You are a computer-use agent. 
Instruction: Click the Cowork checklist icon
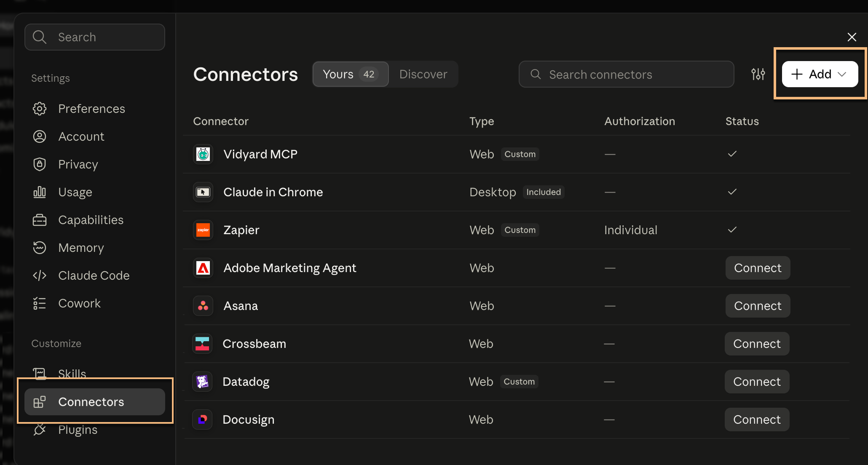40,303
